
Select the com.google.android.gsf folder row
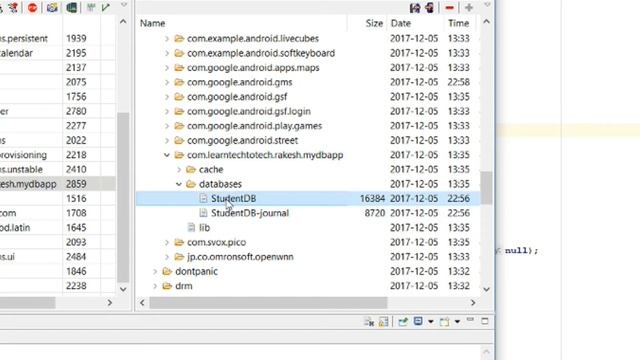[308, 97]
